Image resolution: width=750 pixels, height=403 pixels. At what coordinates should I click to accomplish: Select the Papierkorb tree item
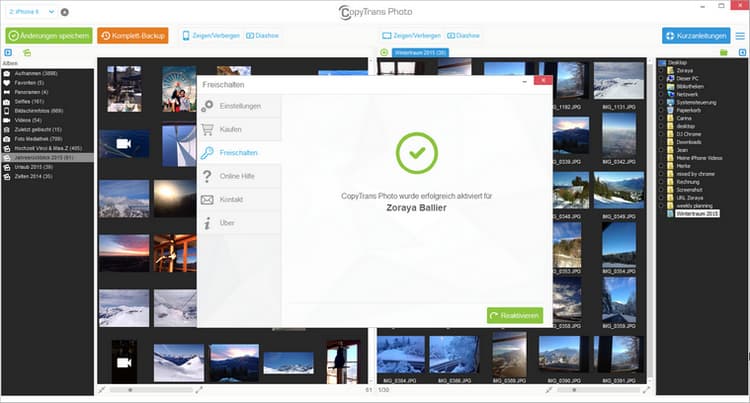pos(688,110)
